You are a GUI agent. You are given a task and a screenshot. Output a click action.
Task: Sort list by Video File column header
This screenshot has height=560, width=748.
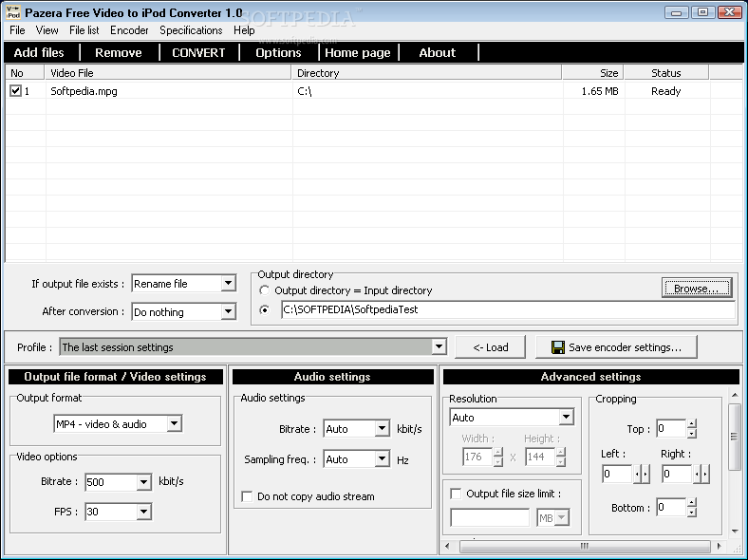point(168,73)
